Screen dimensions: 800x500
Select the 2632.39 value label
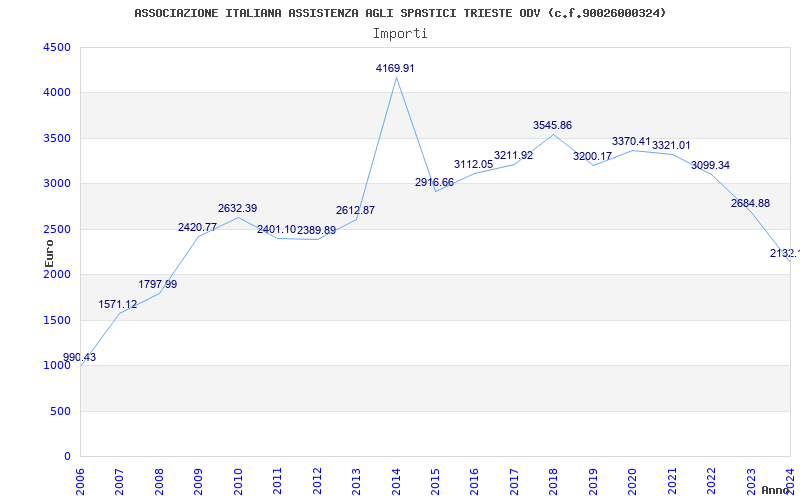pyautogui.click(x=237, y=209)
